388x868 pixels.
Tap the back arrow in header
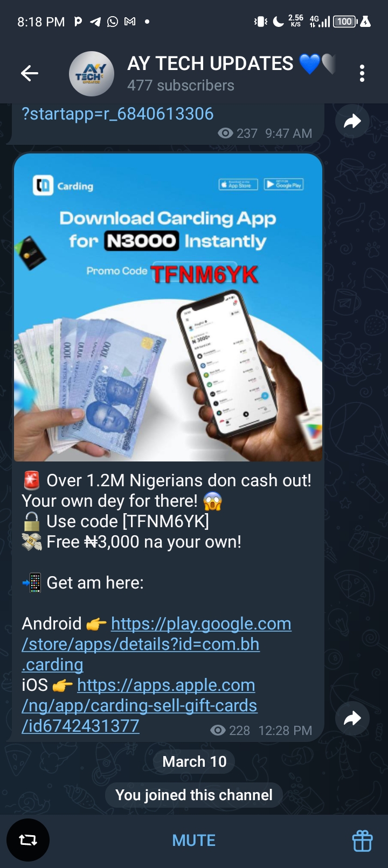[x=30, y=73]
